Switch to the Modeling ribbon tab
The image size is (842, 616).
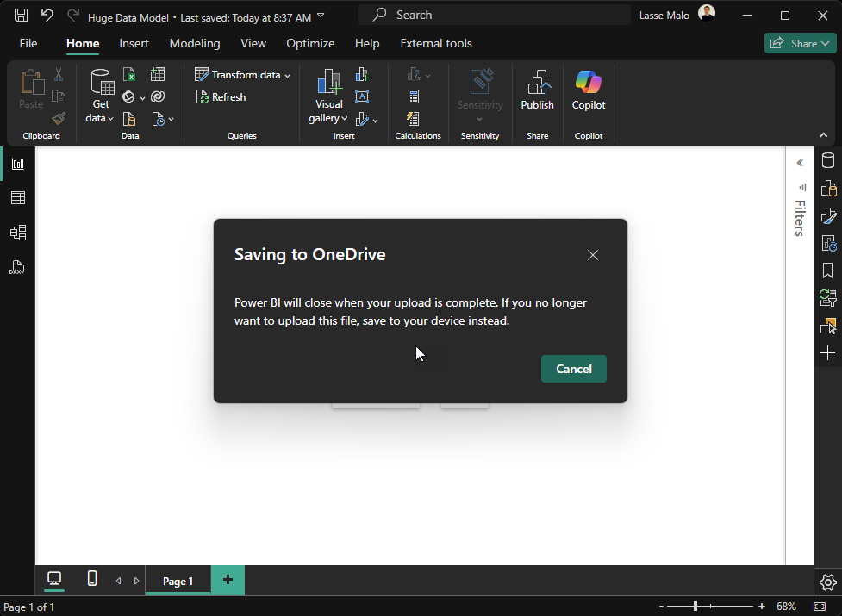195,43
